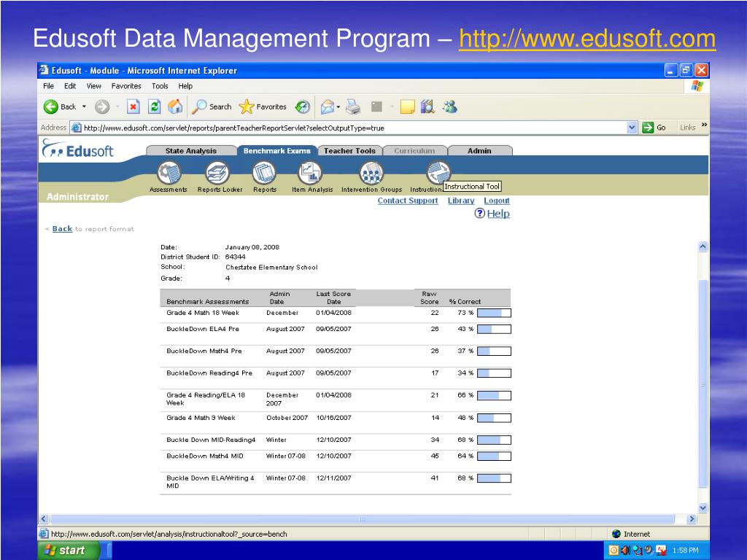This screenshot has height=560, width=747.
Task: Click the Internet zone globe in the status bar
Action: coord(616,534)
